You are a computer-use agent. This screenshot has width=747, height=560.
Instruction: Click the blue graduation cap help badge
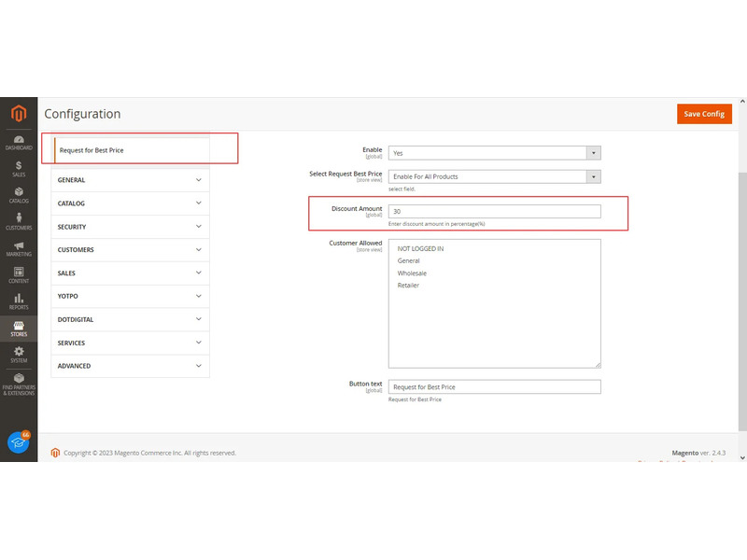[19, 442]
